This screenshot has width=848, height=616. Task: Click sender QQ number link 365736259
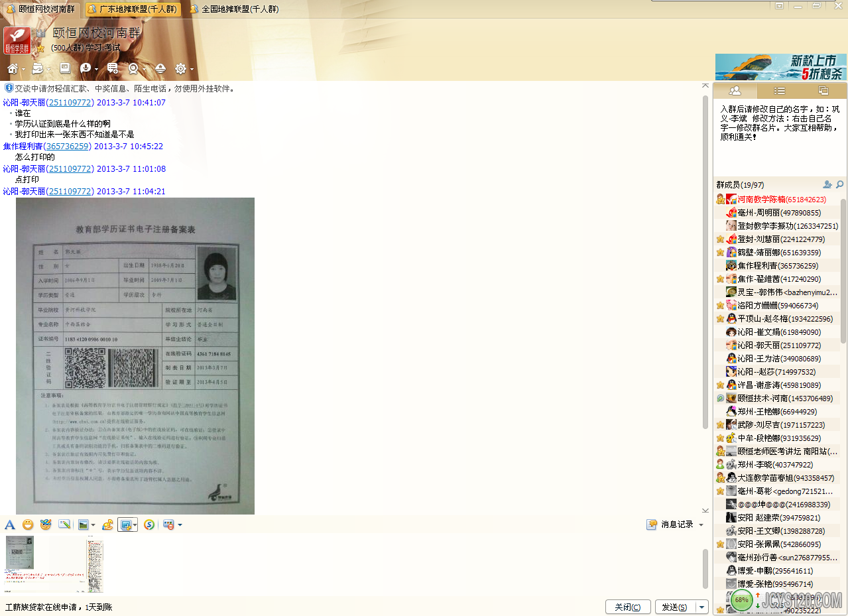[68, 147]
